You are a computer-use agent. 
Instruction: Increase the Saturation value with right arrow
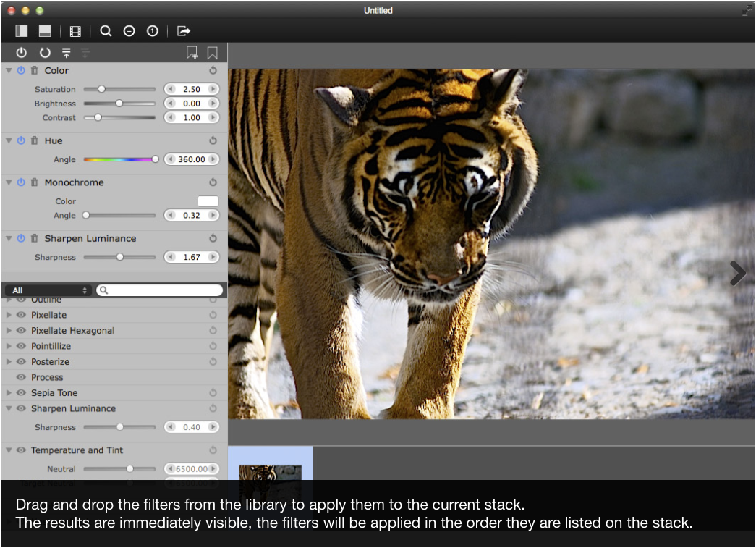point(213,89)
